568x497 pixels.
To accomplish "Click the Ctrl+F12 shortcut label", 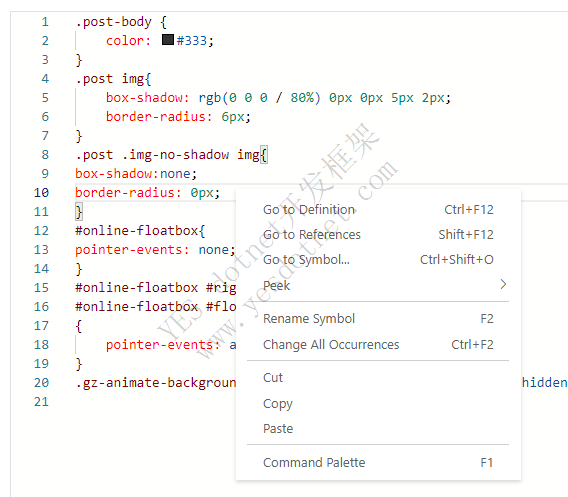I will click(469, 210).
